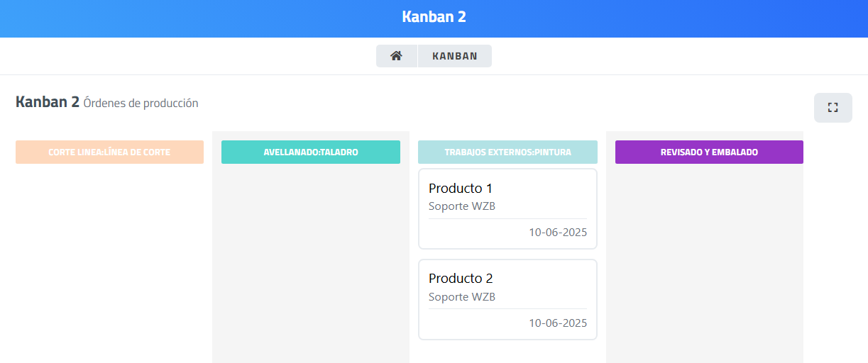The width and height of the screenshot is (868, 363).
Task: Open the Producto 1 card title
Action: 461,189
